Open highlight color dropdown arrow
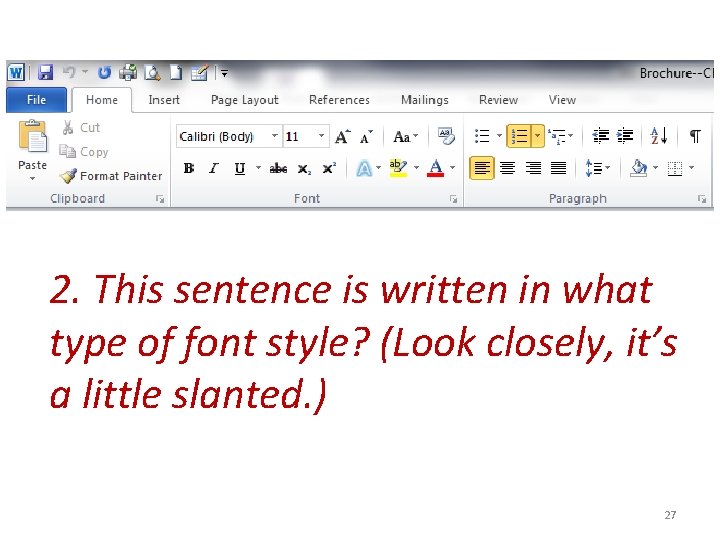The width and height of the screenshot is (720, 540). click(x=416, y=168)
